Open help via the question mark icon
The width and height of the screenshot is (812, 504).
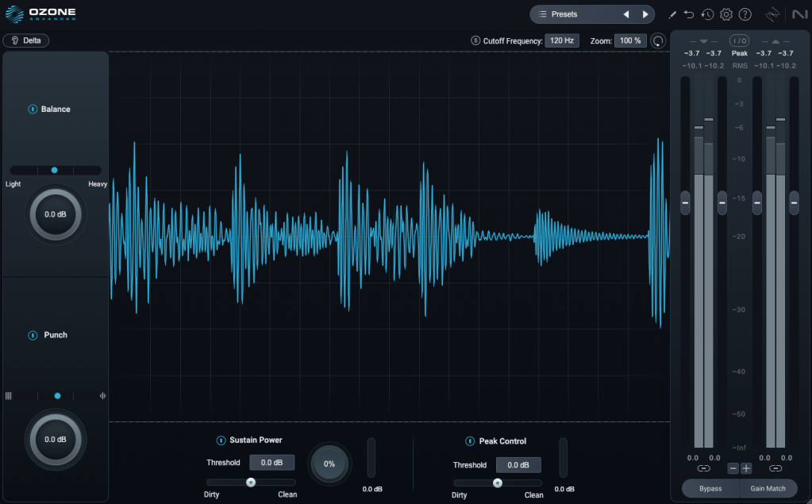coord(745,14)
